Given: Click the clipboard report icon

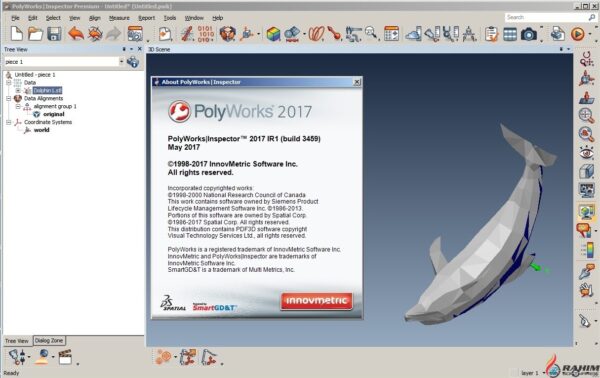Looking at the screenshot, I should tap(491, 34).
